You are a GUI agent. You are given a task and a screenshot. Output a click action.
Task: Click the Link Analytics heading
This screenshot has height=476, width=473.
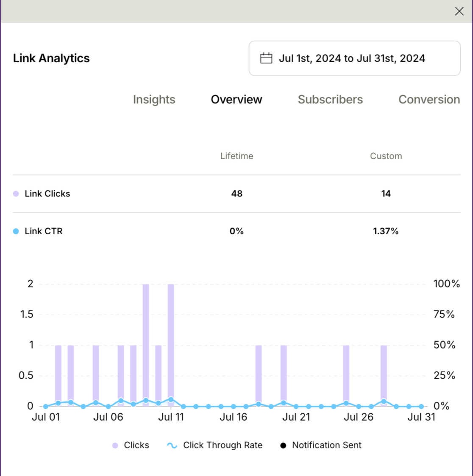51,58
